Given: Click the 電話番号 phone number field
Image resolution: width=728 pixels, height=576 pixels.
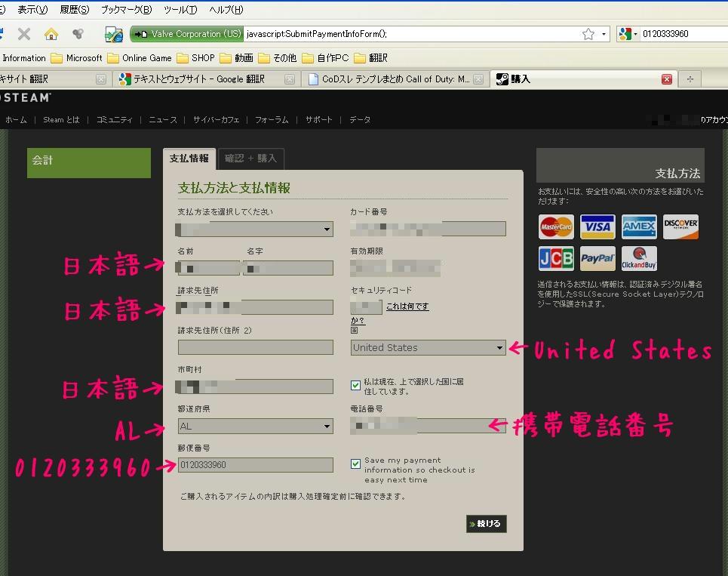Looking at the screenshot, I should [428, 426].
